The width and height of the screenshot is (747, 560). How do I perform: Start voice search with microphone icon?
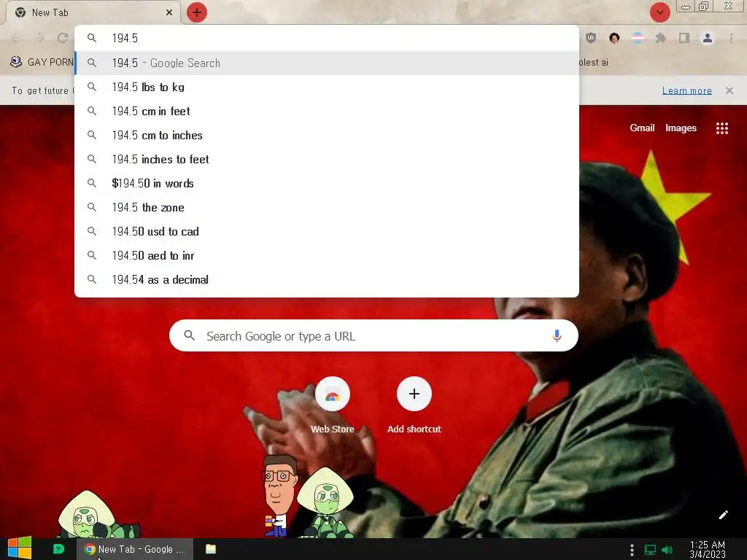(x=557, y=335)
